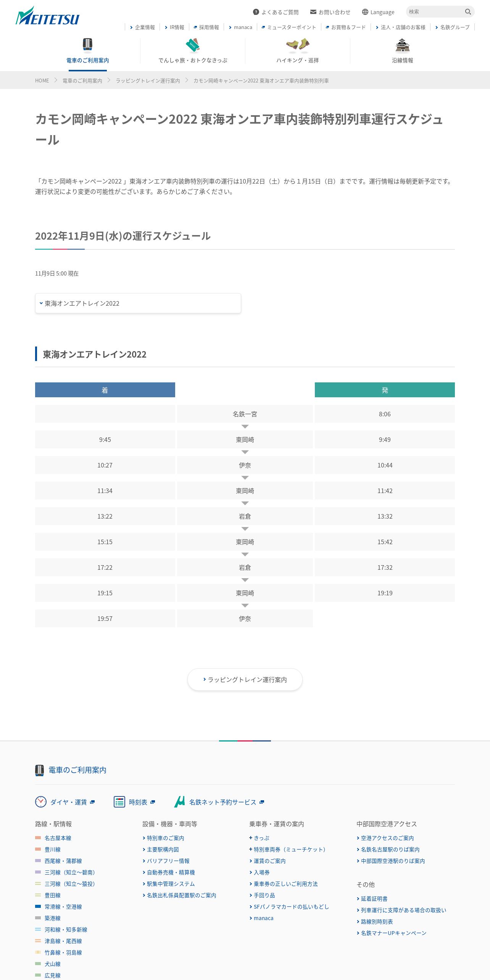Click the hiking boots icon

[x=298, y=45]
